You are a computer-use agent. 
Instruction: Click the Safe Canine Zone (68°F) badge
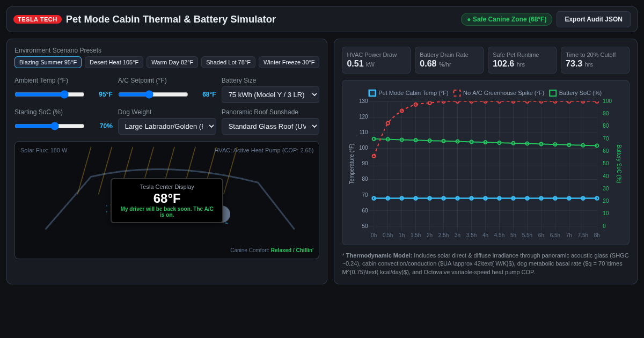(507, 19)
